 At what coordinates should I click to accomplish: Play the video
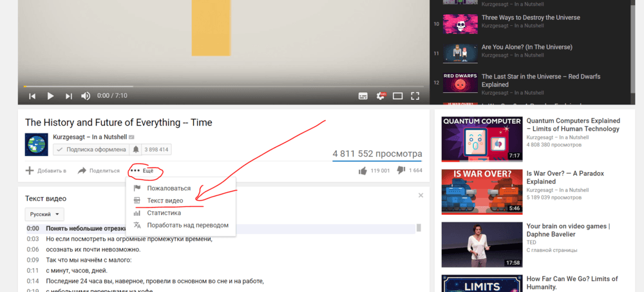pyautogui.click(x=50, y=96)
